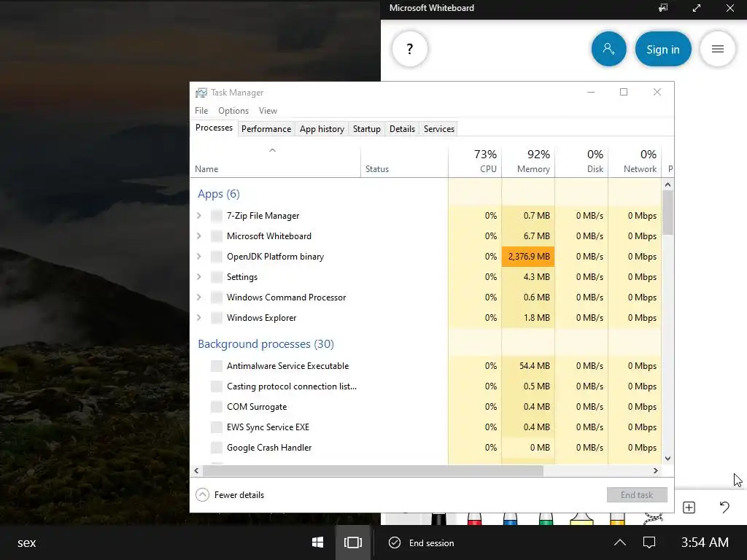Open the Whiteboard hamburger settings menu
747x560 pixels.
718,49
